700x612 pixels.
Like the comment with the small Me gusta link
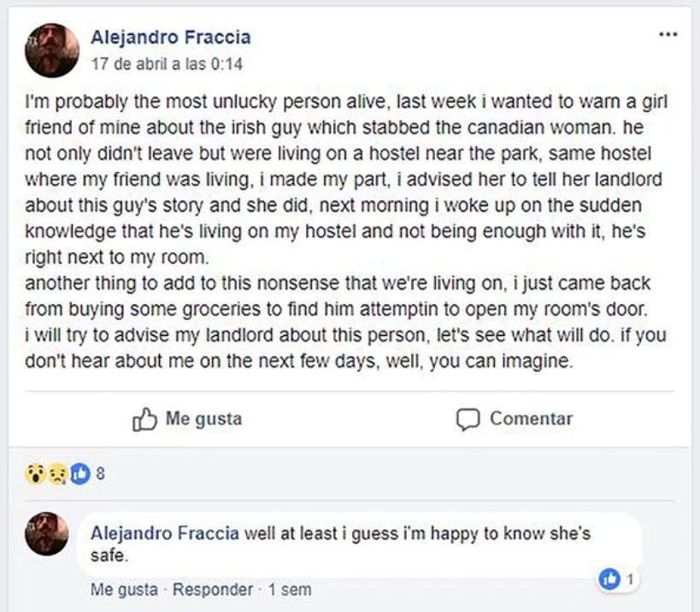(x=123, y=590)
